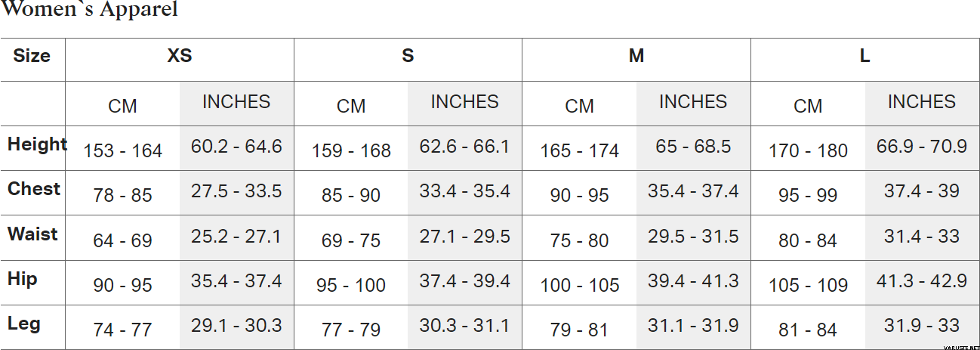Viewport: 980px width, 350px height.
Task: Select L hip cell 105 - 109
Action: [x=808, y=285]
